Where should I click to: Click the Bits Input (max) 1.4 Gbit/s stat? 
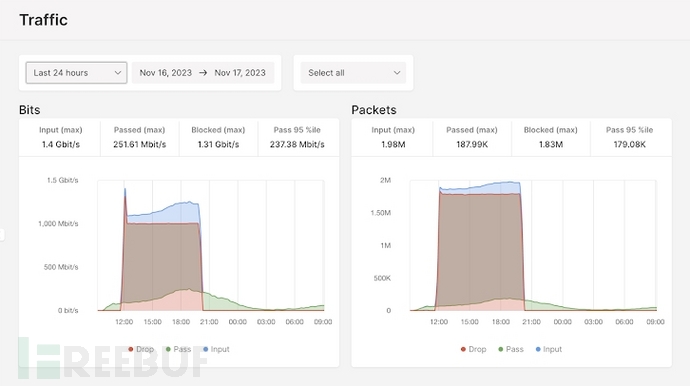(60, 137)
